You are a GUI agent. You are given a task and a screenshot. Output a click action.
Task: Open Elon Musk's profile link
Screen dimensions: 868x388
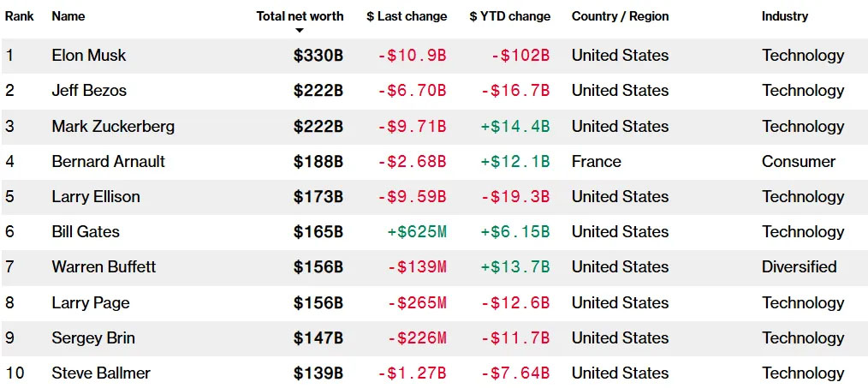(x=89, y=56)
